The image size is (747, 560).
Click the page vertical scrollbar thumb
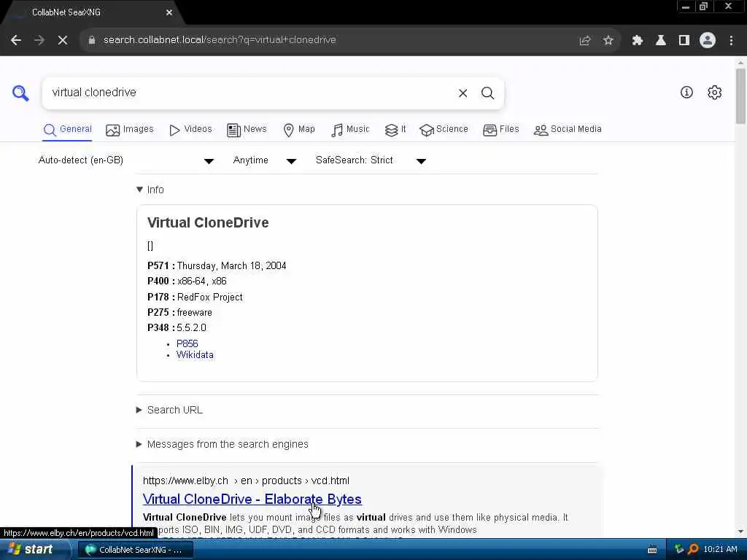(740, 96)
